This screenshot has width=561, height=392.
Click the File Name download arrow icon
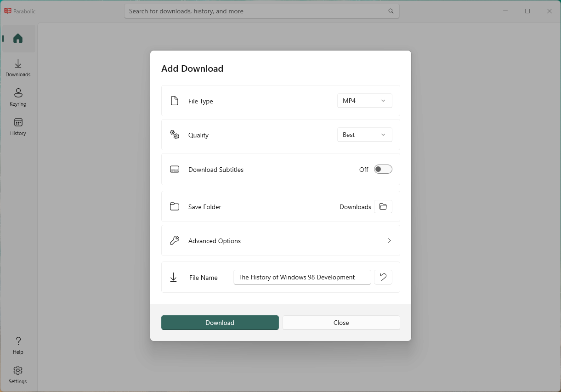coord(174,277)
